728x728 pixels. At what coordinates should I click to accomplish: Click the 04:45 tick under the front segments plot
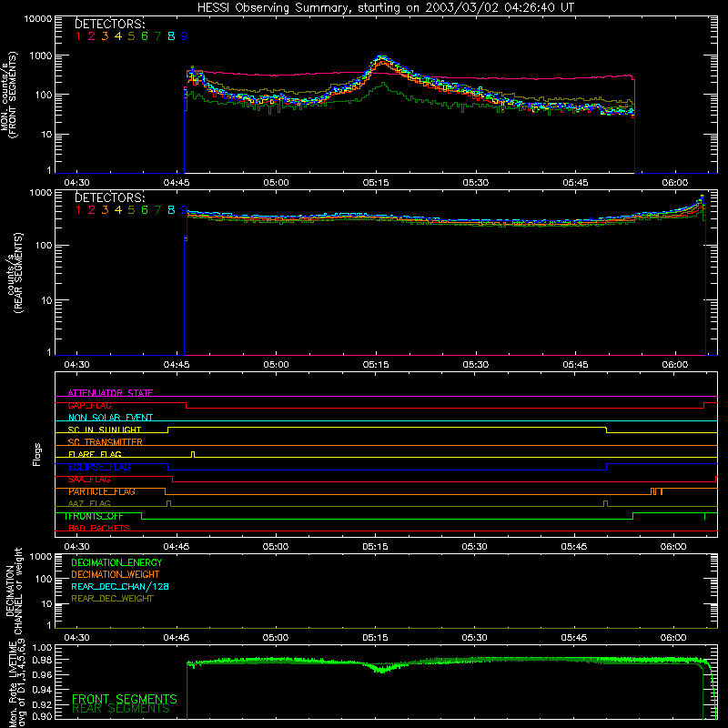pos(177,183)
